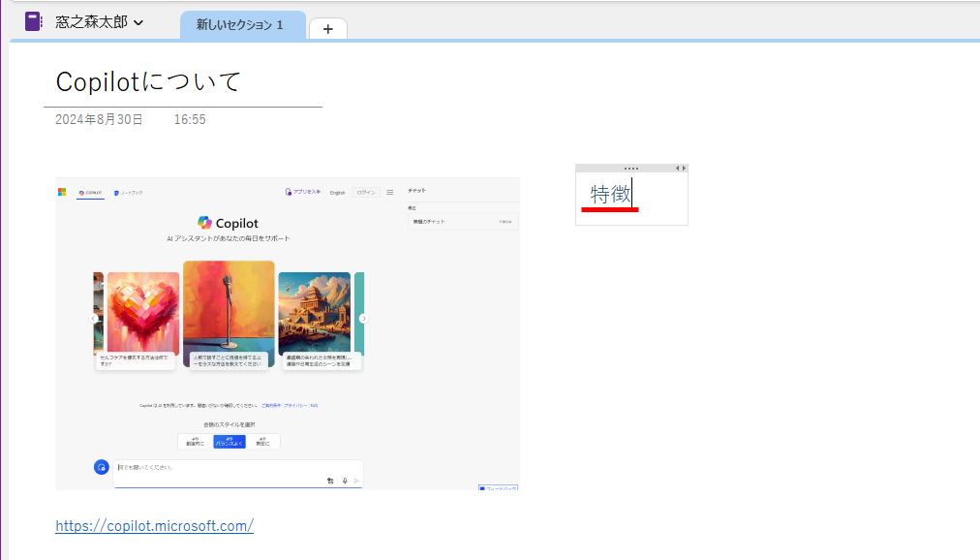Click the 特徴 text in the note
Viewport: 980px width, 560px height.
pyautogui.click(x=610, y=194)
